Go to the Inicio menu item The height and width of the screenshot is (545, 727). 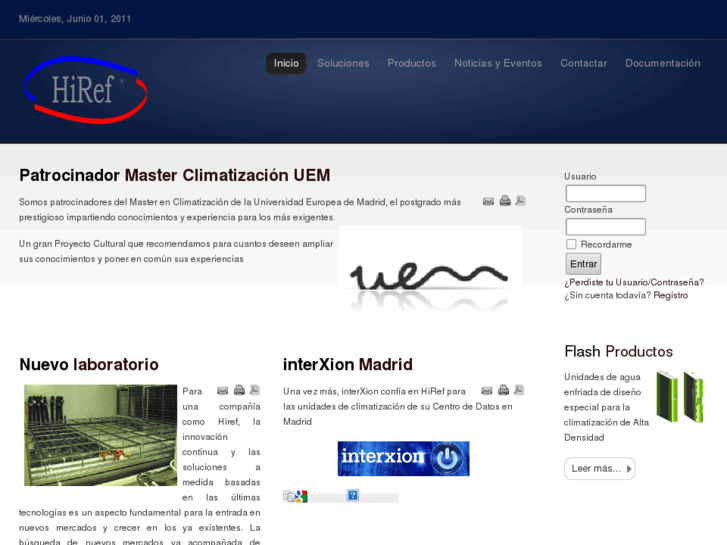tap(286, 63)
